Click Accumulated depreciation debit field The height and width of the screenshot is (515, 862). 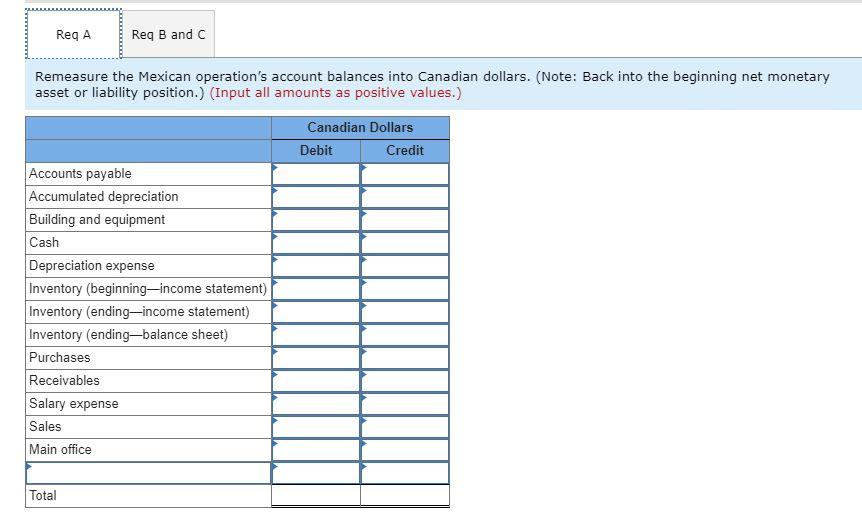point(316,197)
